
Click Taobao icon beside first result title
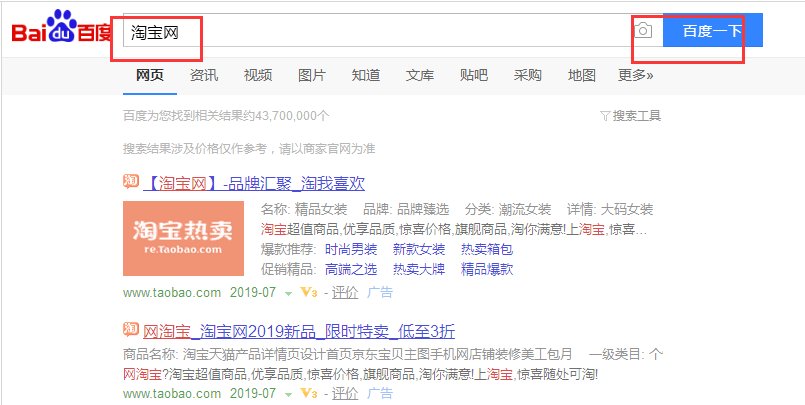(131, 181)
